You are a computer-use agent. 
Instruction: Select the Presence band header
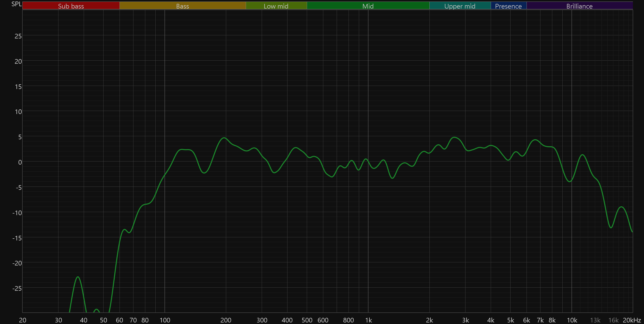click(x=508, y=6)
